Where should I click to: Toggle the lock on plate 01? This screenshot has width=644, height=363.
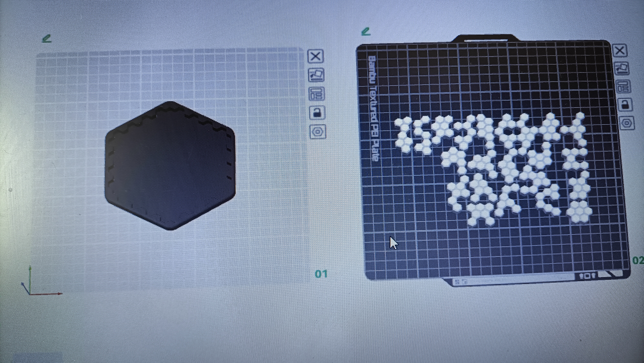coord(317,113)
